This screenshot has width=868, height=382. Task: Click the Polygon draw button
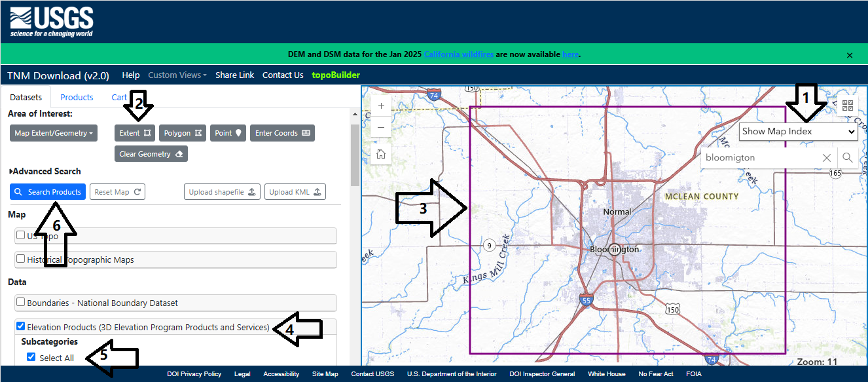(x=183, y=133)
